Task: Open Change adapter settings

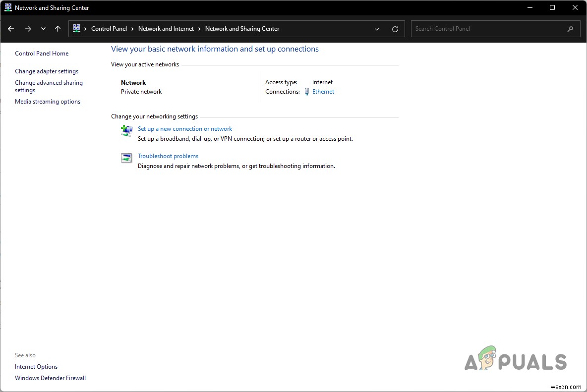Action: click(x=47, y=71)
